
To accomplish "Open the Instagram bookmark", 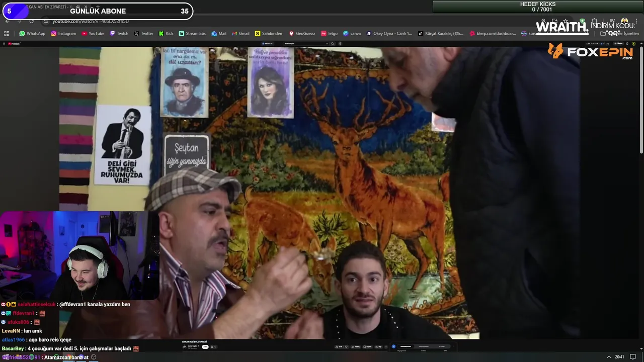I will [63, 34].
